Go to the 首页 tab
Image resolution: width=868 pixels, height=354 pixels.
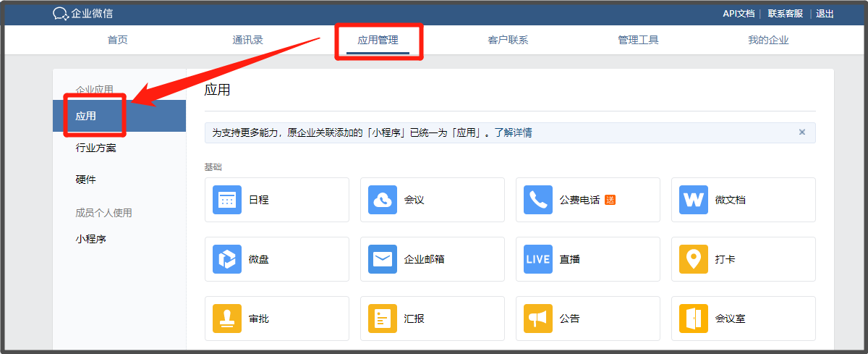(x=118, y=40)
